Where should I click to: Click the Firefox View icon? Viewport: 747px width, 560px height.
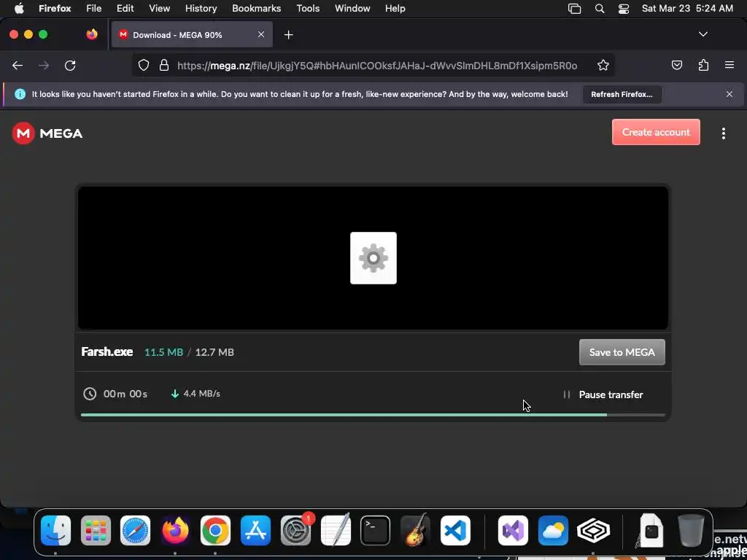pyautogui.click(x=92, y=34)
